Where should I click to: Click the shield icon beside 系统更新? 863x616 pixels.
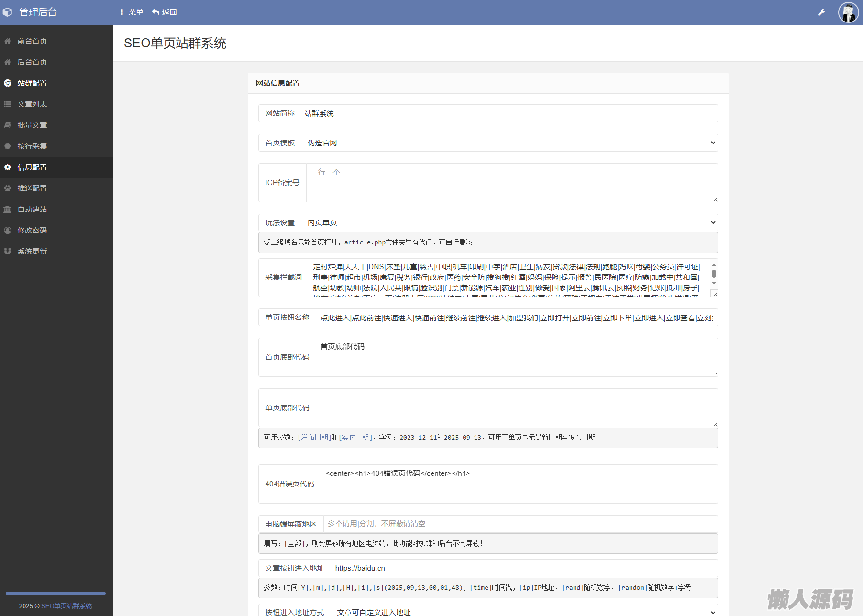tap(8, 252)
